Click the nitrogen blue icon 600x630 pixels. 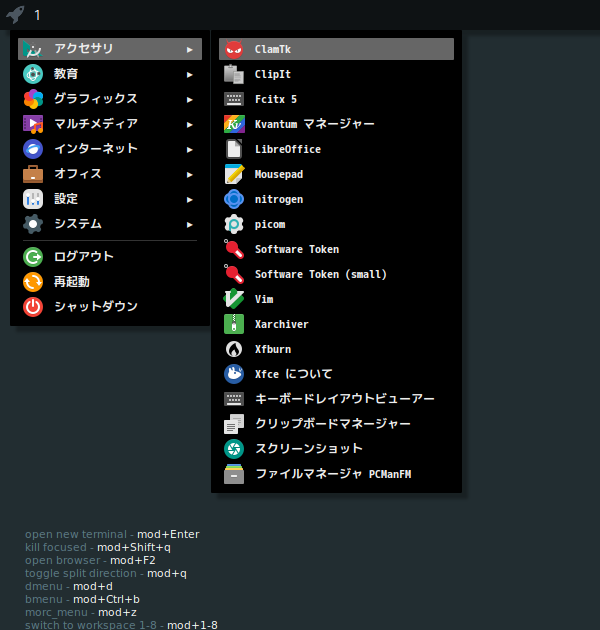point(233,199)
